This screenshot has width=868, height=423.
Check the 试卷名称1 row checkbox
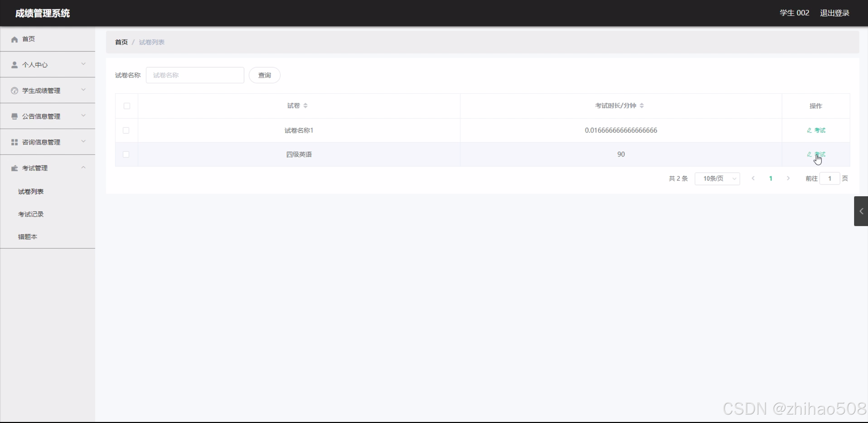click(x=126, y=130)
